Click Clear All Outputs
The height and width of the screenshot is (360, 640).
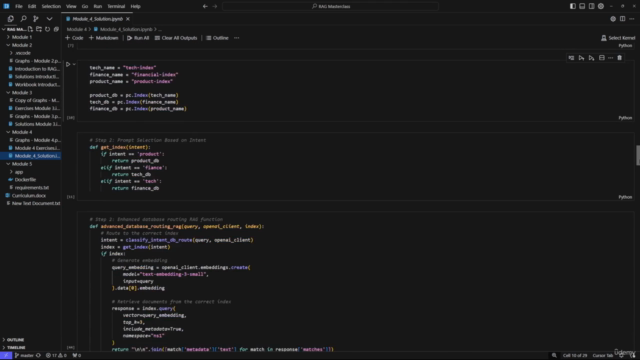(x=176, y=38)
